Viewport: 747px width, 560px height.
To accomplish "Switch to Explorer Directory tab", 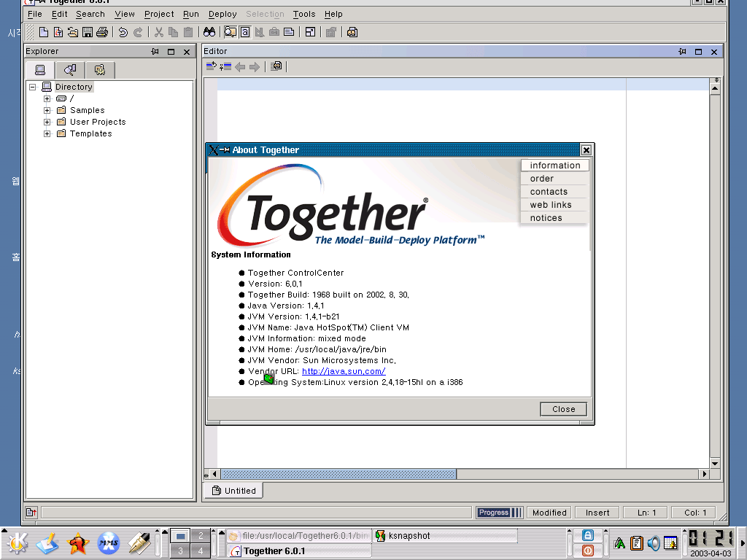I will (40, 70).
